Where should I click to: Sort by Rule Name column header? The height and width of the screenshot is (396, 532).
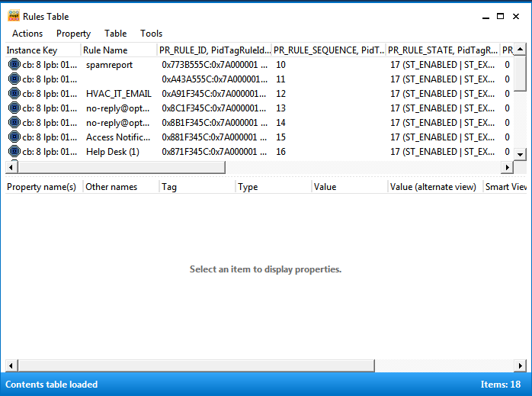click(x=119, y=50)
